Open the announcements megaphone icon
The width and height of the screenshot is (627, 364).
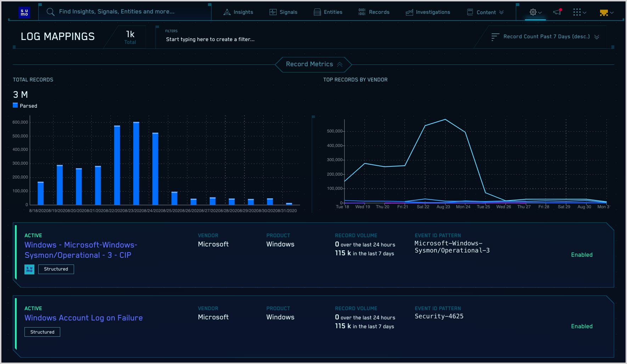[557, 12]
